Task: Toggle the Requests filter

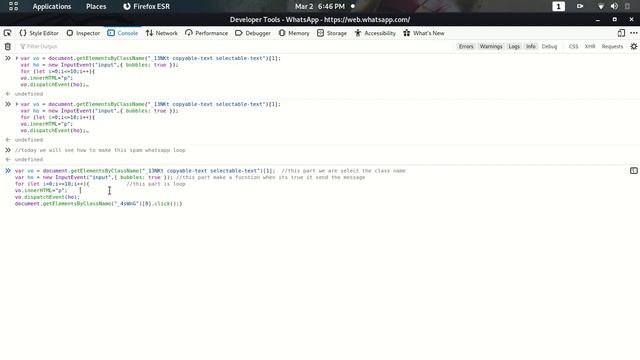Action: pyautogui.click(x=612, y=47)
